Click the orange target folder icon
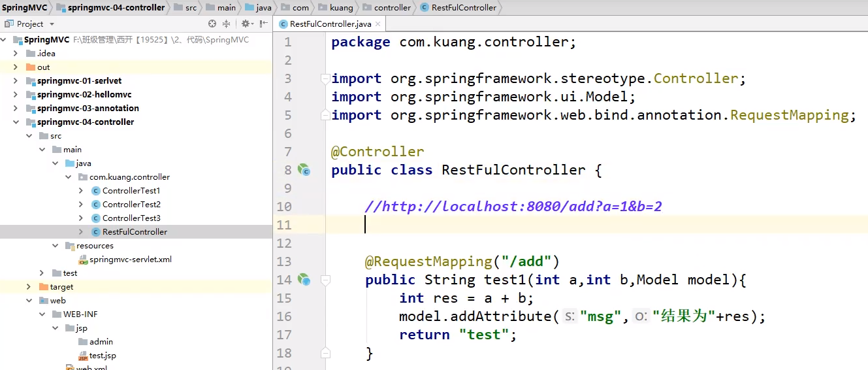The width and height of the screenshot is (868, 370). click(44, 287)
